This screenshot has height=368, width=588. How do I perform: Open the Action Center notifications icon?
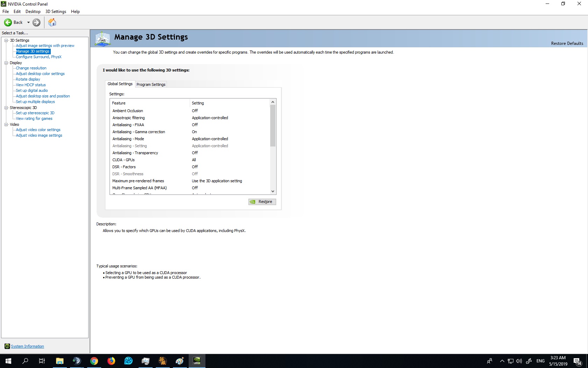[x=577, y=361]
